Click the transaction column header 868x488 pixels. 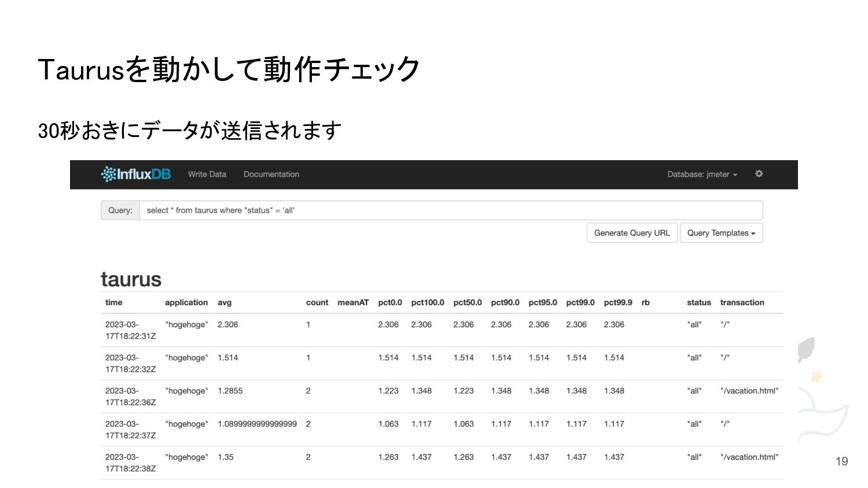pos(742,302)
